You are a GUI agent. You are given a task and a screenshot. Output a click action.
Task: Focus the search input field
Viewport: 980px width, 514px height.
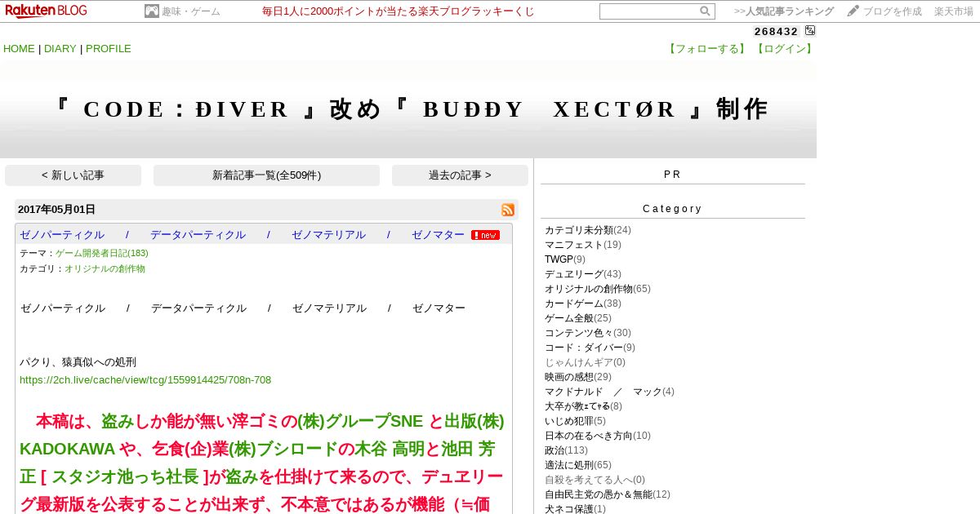click(649, 11)
